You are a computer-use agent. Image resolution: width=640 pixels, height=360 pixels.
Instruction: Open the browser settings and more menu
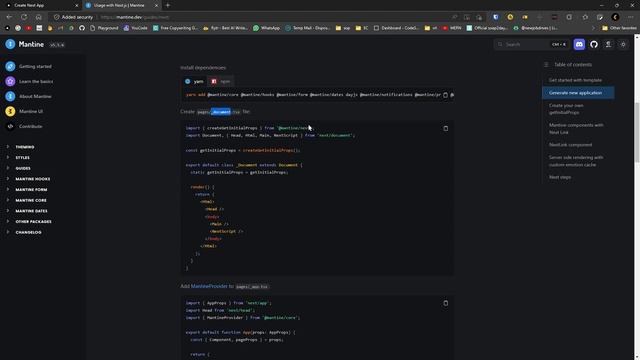click(x=631, y=17)
